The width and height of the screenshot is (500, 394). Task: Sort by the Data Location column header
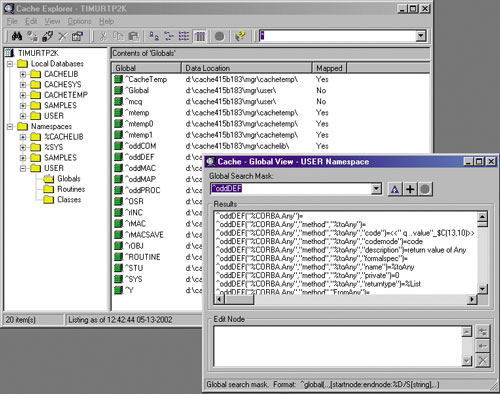(247, 68)
